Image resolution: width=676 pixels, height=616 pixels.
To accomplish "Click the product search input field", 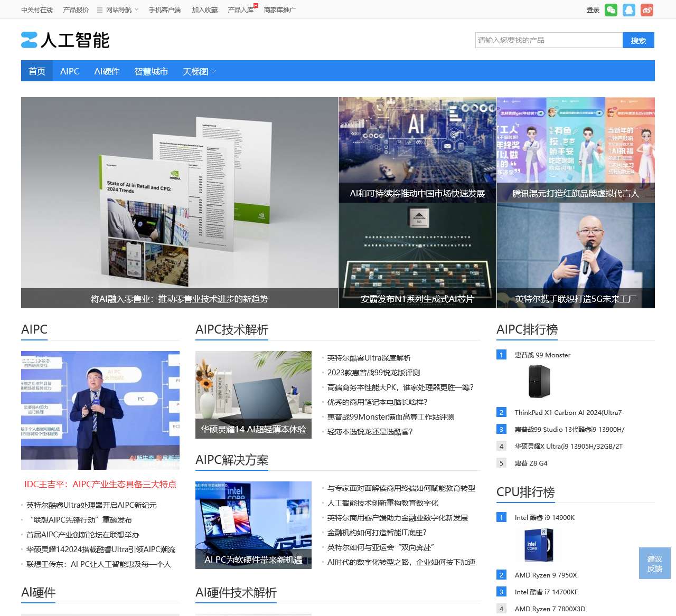I will coord(549,40).
